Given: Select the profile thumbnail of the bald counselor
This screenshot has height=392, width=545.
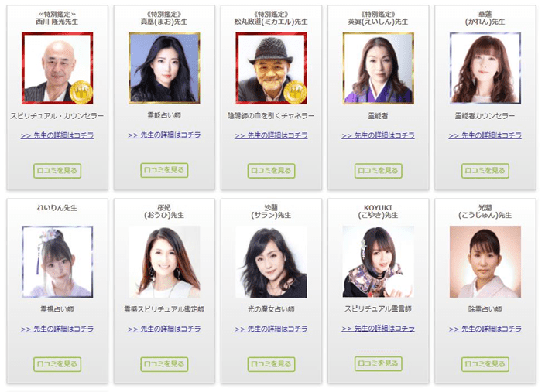Looking at the screenshot, I should (x=57, y=68).
